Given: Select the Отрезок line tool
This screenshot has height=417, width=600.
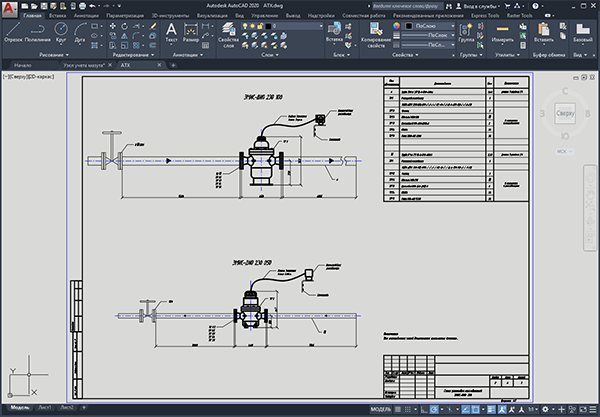Looking at the screenshot, I should pos(13,32).
